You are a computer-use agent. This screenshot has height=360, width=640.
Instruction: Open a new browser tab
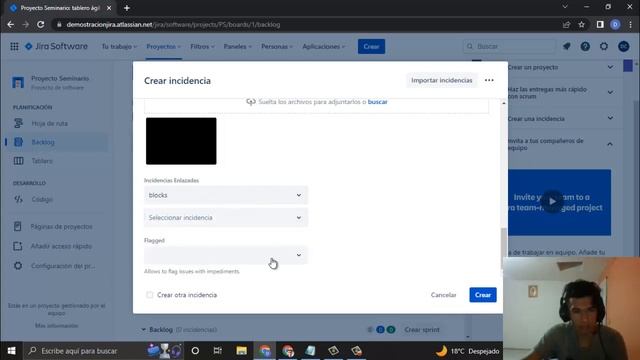coord(127,8)
